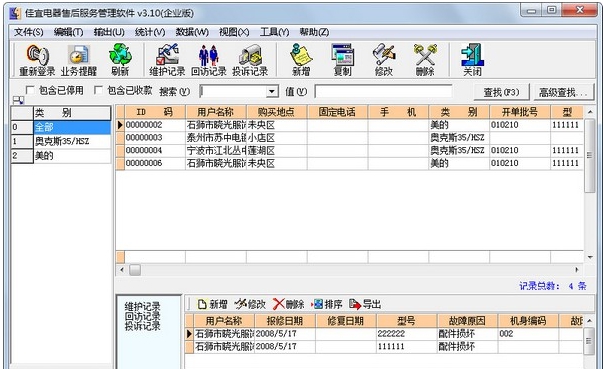Click the 报修日期 column header
The image size is (603, 369).
pos(285,321)
